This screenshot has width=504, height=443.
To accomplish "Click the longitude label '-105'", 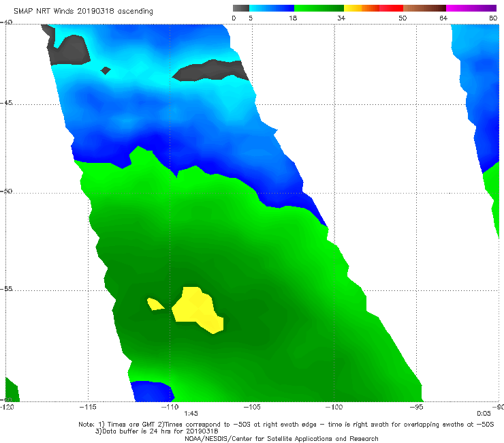I will (x=252, y=407).
